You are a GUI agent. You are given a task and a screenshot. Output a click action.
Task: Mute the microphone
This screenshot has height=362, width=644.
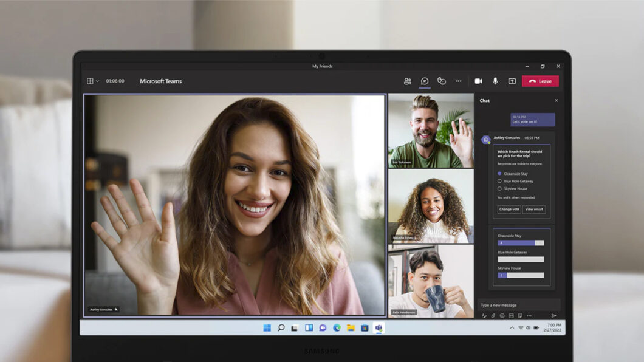(x=495, y=81)
